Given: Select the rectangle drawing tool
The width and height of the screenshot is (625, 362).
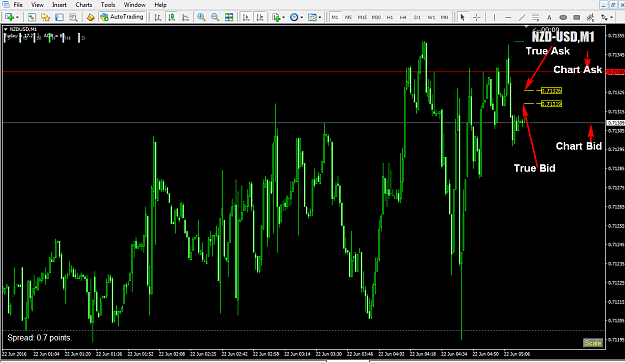Looking at the screenshot, I should (576, 17).
